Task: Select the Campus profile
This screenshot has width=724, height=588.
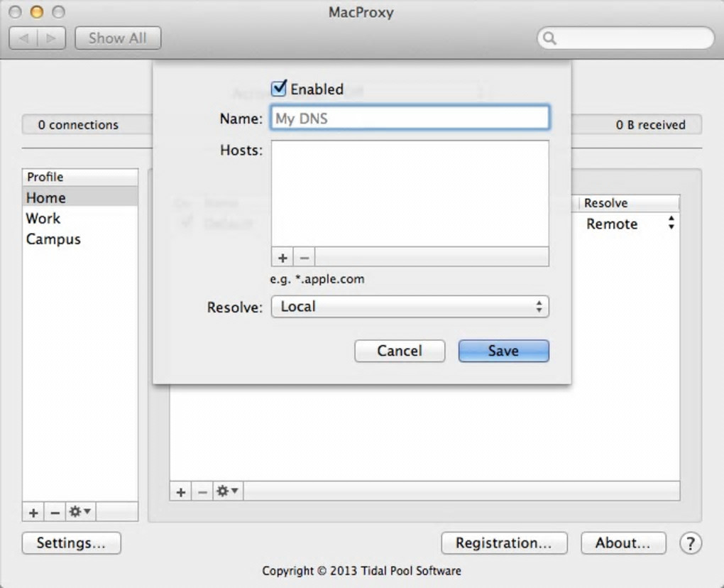Action: [x=80, y=239]
